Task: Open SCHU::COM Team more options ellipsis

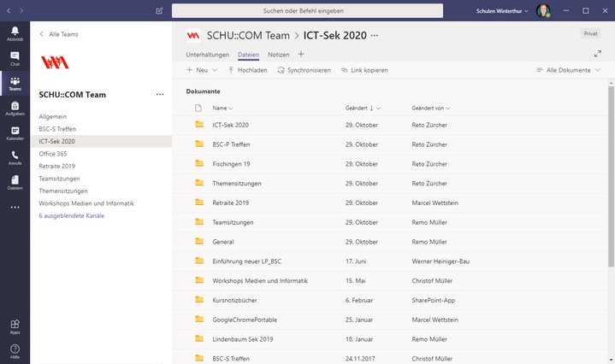Action: pyautogui.click(x=160, y=95)
